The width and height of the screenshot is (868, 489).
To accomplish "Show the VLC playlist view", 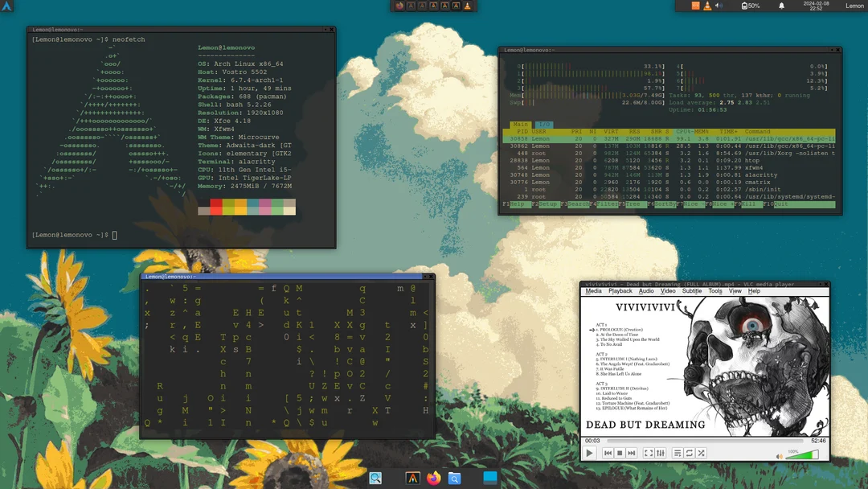I will coord(677,453).
